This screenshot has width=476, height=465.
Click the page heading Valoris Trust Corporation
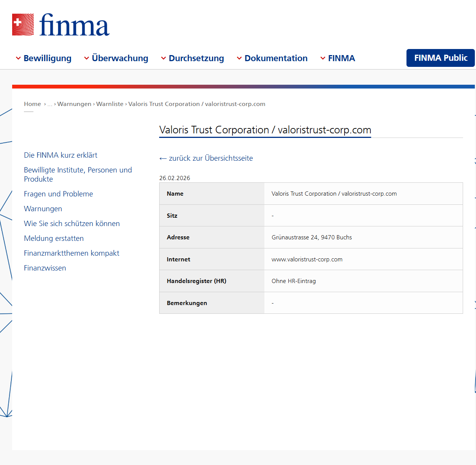(x=265, y=130)
